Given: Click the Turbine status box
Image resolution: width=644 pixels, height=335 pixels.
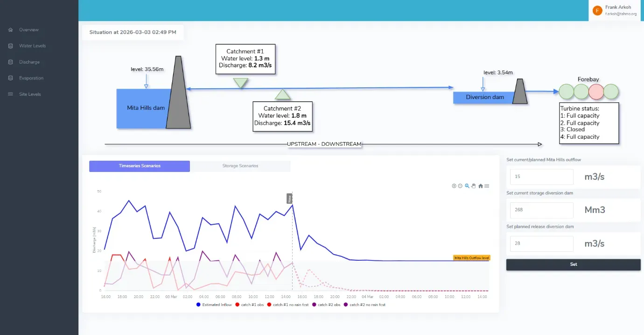Looking at the screenshot, I should click(x=589, y=123).
